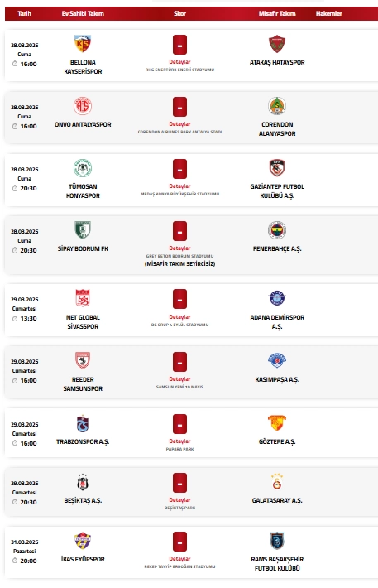Click the score box for Trabzonspor vs Göztepe
Viewport: 378px width, 588px height.
point(179,424)
